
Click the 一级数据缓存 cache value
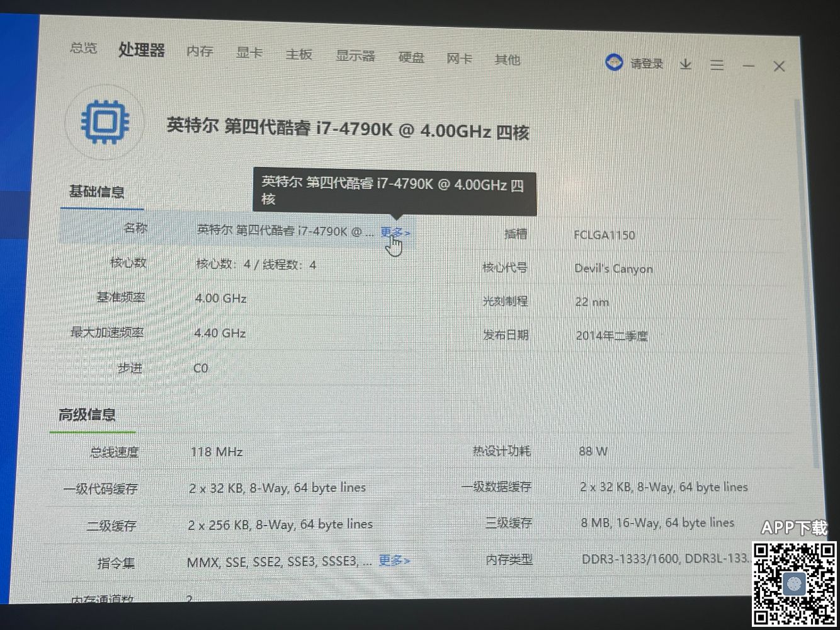[x=664, y=487]
